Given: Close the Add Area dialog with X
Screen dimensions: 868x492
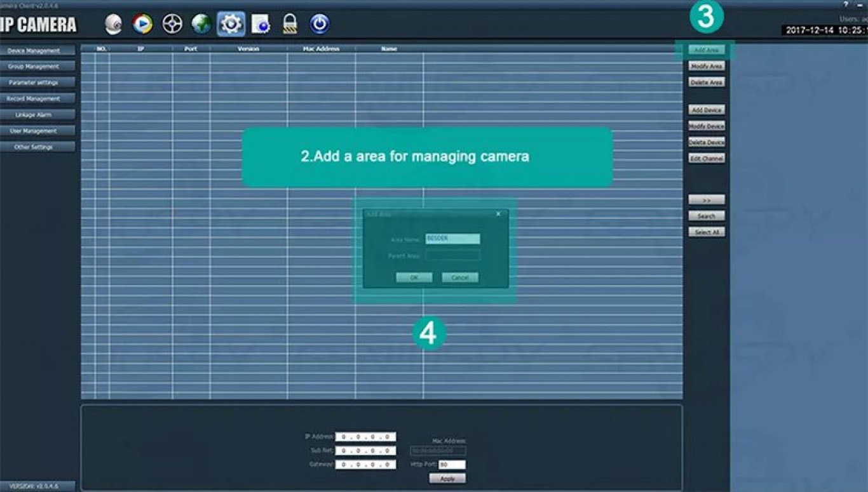Looking at the screenshot, I should [x=498, y=214].
